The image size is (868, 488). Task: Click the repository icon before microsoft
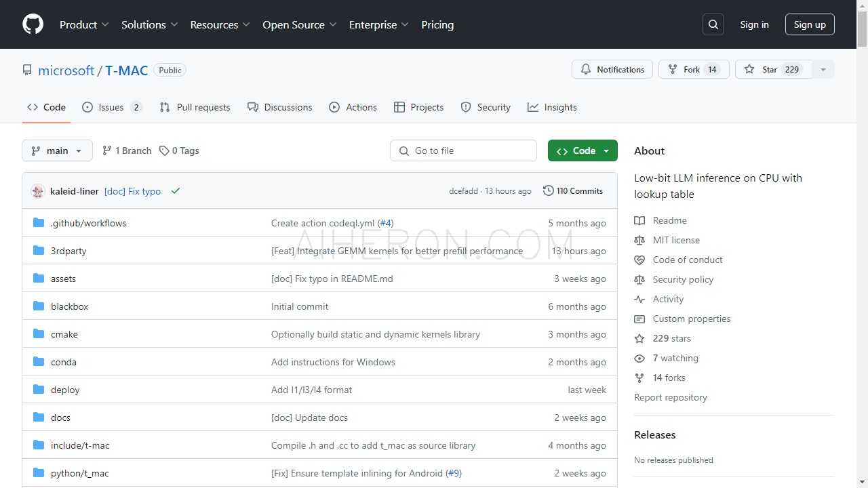click(x=27, y=70)
